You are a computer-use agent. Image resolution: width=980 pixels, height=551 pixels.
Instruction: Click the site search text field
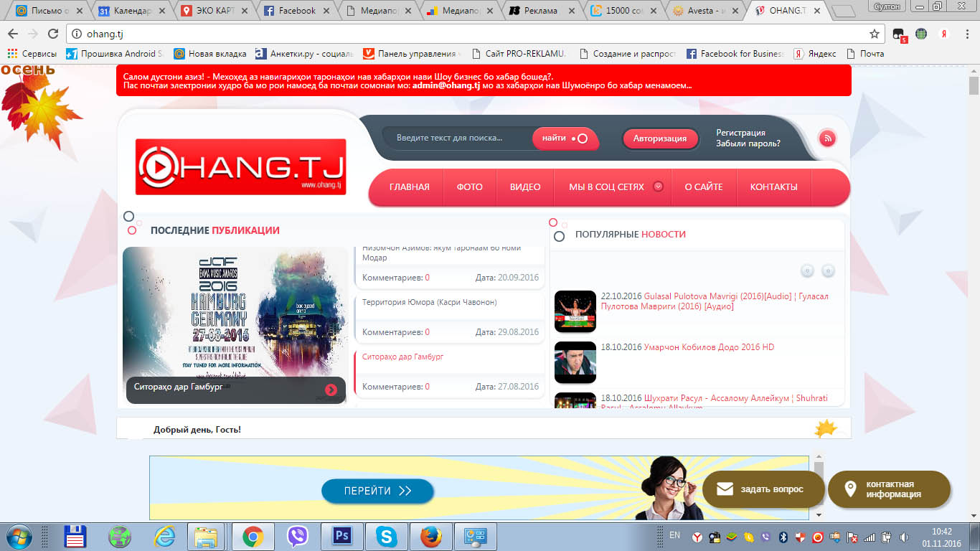coord(456,138)
